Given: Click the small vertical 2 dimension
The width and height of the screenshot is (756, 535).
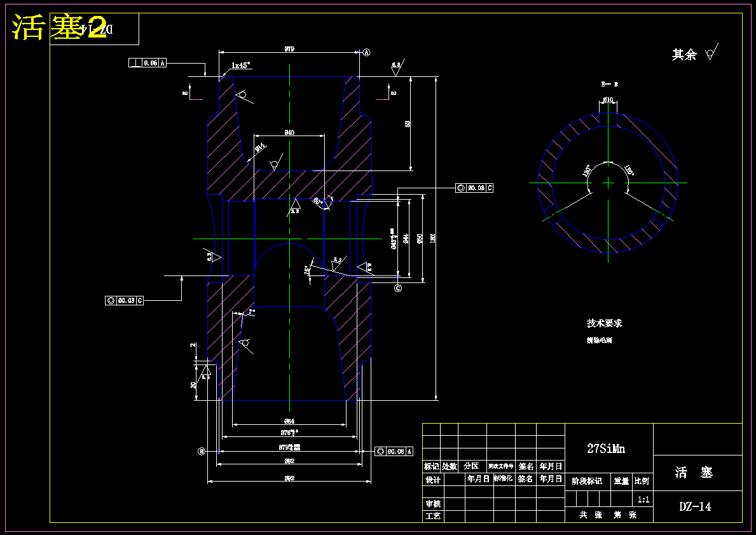Looking at the screenshot, I should [193, 345].
